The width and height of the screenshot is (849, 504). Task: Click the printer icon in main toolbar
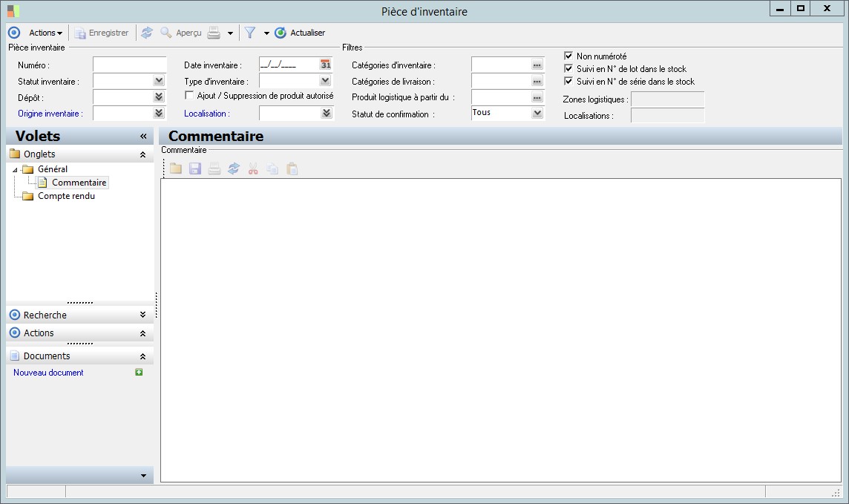(x=214, y=33)
